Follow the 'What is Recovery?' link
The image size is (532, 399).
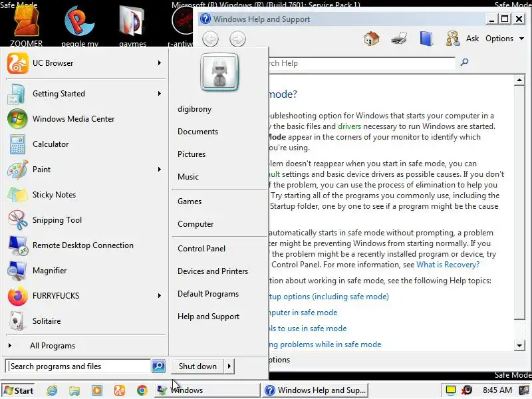tap(448, 265)
